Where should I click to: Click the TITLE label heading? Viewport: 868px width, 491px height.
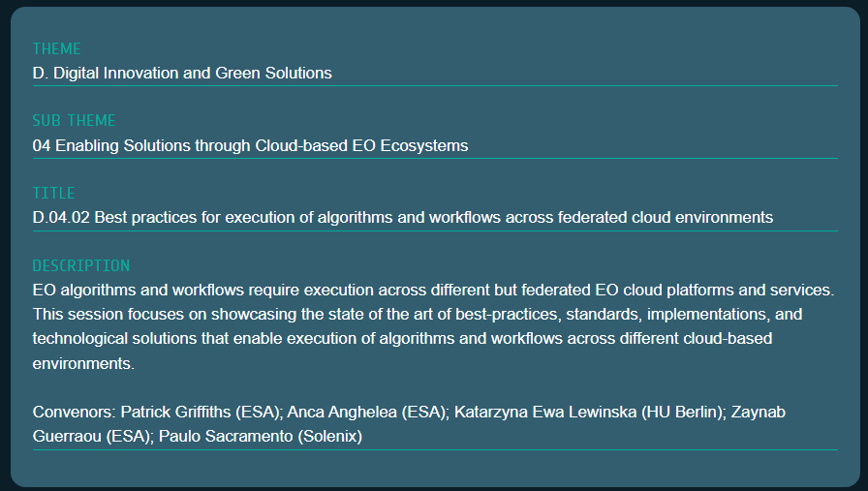coord(53,193)
